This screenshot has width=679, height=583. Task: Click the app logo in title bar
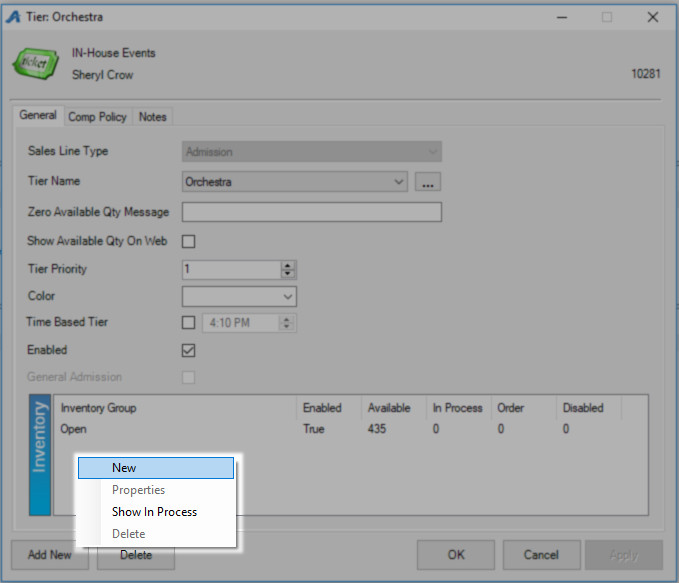(x=13, y=17)
